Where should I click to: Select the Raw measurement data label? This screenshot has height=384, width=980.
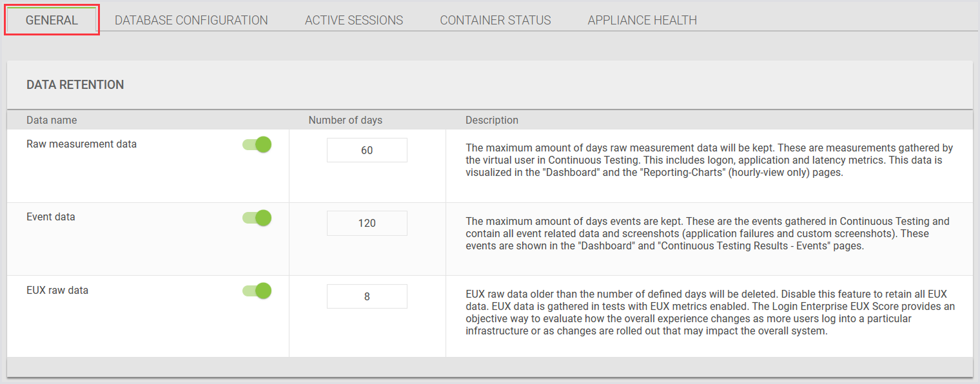pos(81,144)
